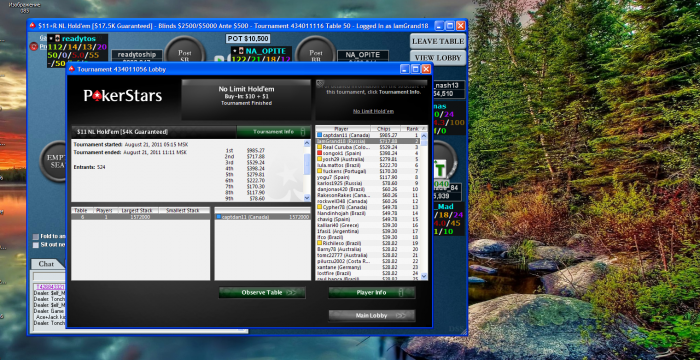Screen dimensions: 700x360
Task: Click VIEW LOBBY in table window
Action: 438,58
